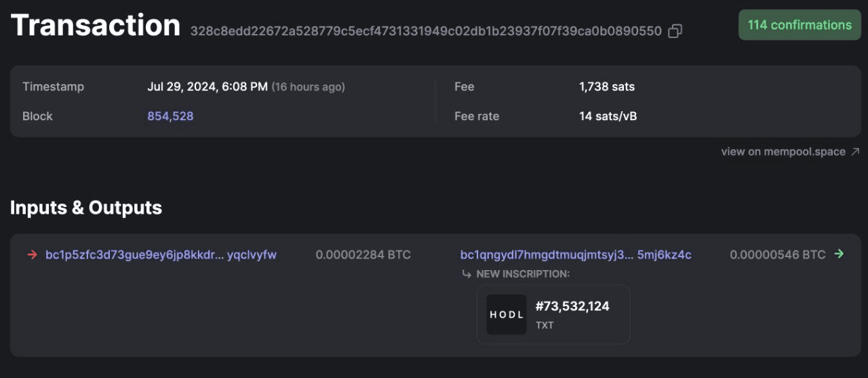Click the 14 sats/vB fee rate
This screenshot has height=378, width=868.
click(x=608, y=116)
